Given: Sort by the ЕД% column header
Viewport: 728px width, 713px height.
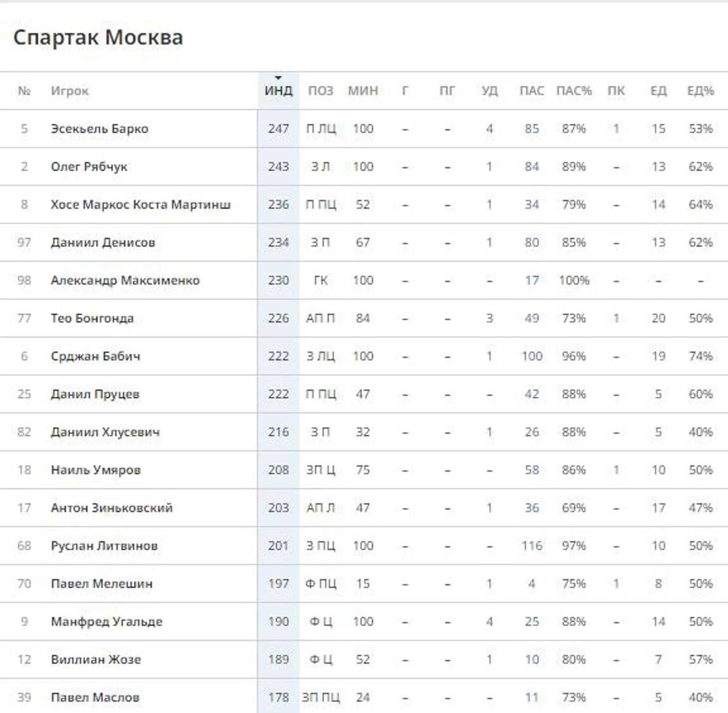Looking at the screenshot, I should click(x=700, y=91).
